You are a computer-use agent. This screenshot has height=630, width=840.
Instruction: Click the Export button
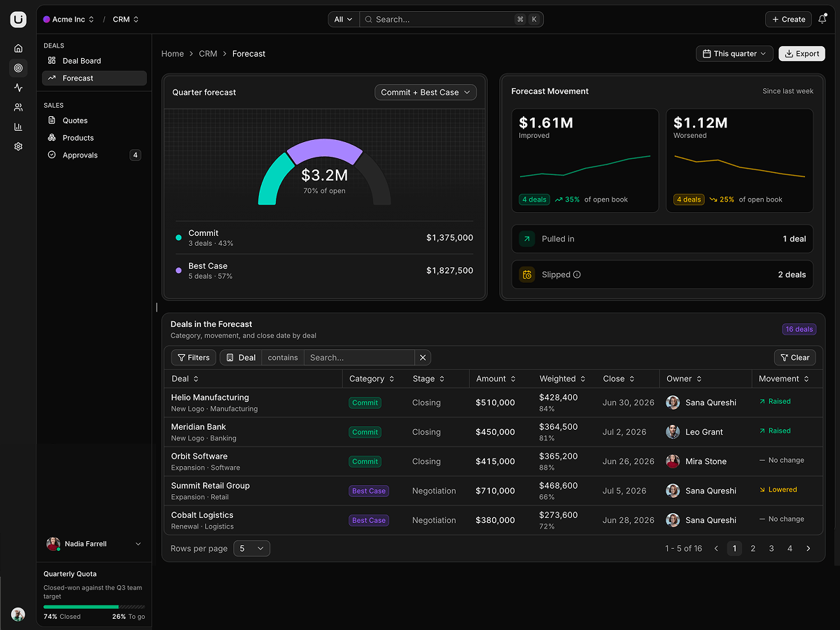(x=801, y=54)
